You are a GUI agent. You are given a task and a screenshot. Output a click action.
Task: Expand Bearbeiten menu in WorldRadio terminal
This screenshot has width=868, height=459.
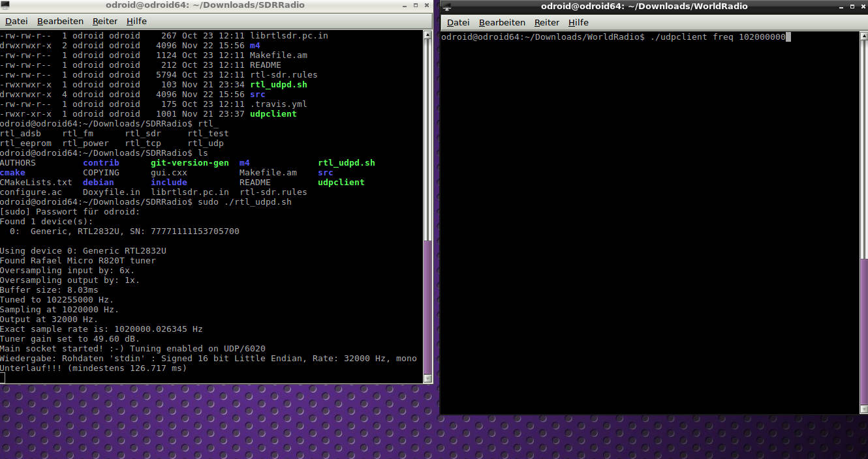coord(502,23)
